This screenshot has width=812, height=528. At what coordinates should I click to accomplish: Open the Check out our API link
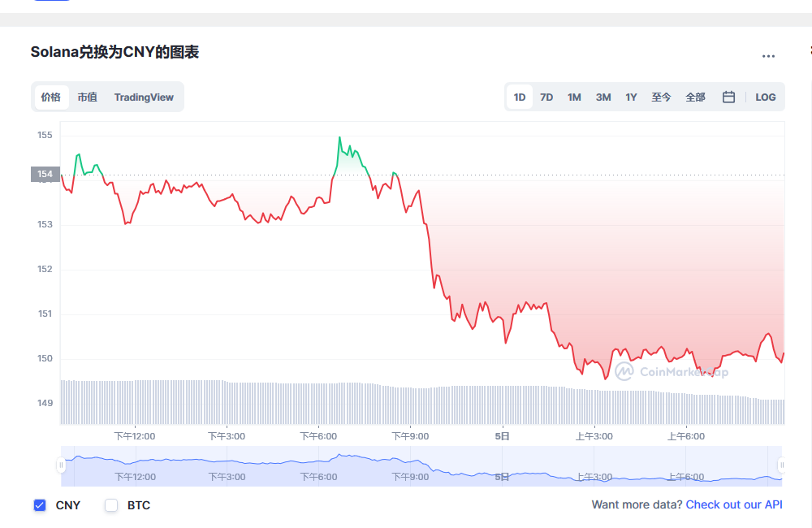point(734,504)
